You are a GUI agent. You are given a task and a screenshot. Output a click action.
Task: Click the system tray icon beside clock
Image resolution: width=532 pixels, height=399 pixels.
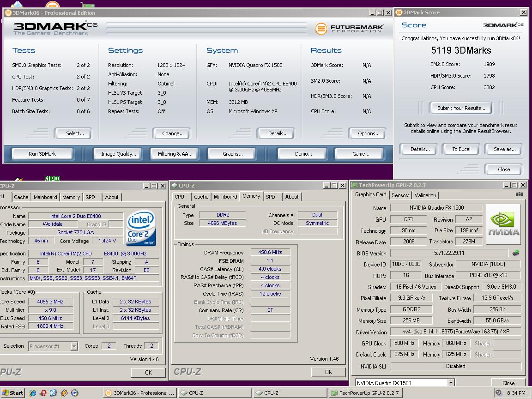498,393
